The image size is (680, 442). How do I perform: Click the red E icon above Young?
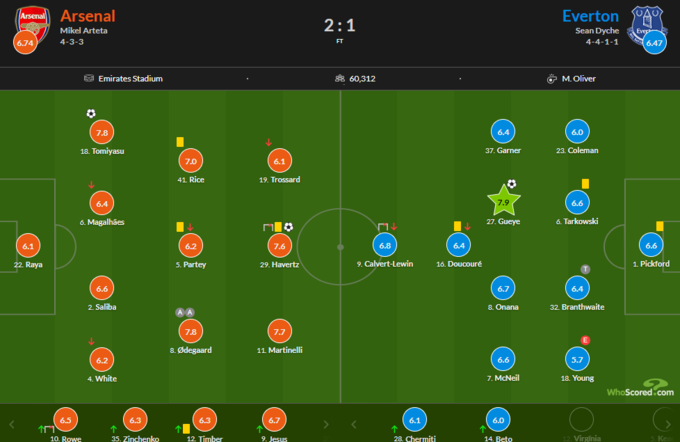pos(585,340)
